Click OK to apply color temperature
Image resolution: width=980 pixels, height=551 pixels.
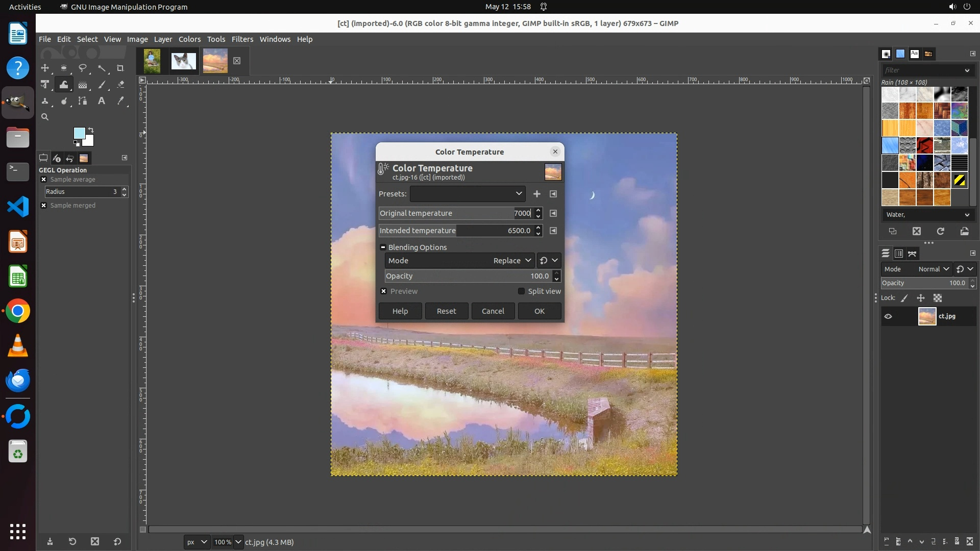tap(539, 311)
